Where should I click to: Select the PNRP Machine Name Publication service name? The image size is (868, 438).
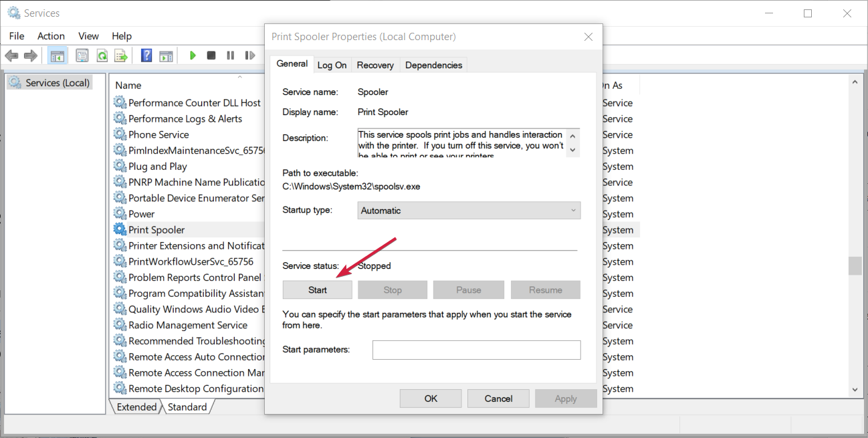point(197,182)
